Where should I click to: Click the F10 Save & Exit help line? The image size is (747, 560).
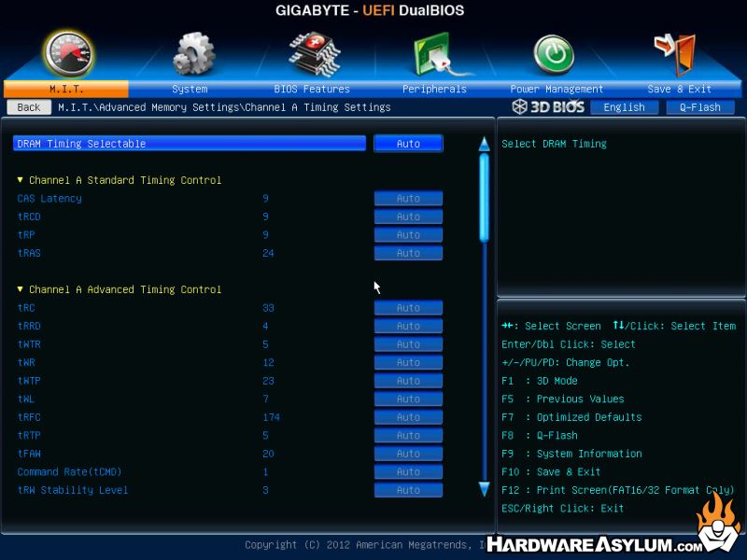pos(551,471)
